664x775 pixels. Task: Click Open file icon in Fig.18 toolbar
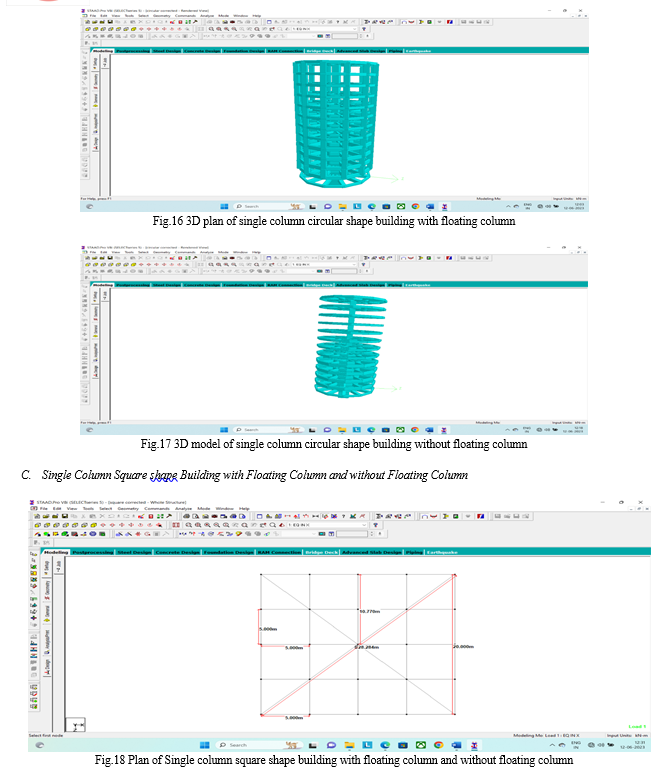pyautogui.click(x=46, y=516)
